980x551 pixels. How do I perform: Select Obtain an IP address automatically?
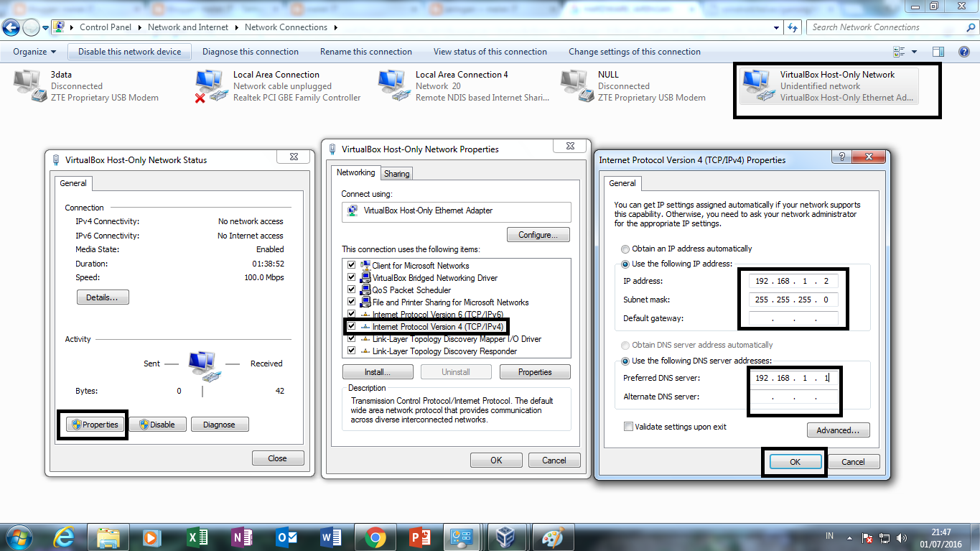click(625, 249)
